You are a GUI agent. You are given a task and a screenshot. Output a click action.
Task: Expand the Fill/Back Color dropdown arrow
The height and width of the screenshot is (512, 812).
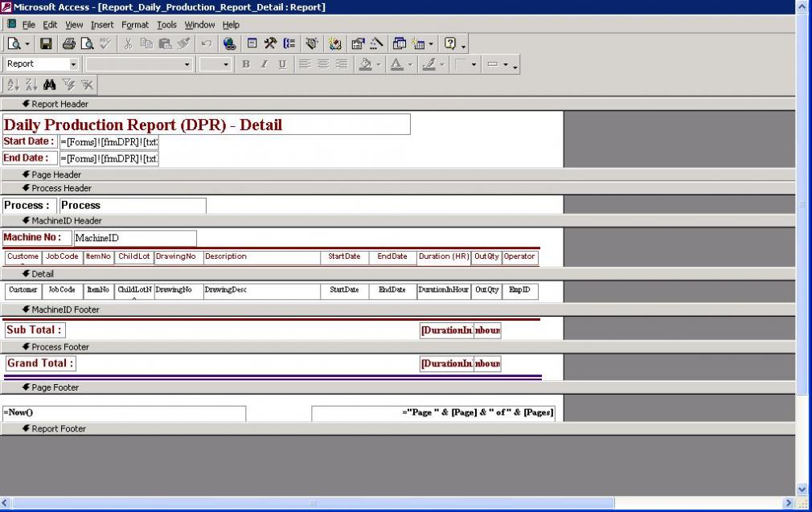pyautogui.click(x=379, y=64)
